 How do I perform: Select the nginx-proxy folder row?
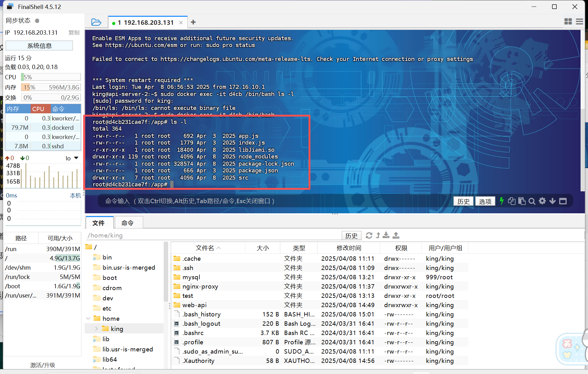(319, 286)
